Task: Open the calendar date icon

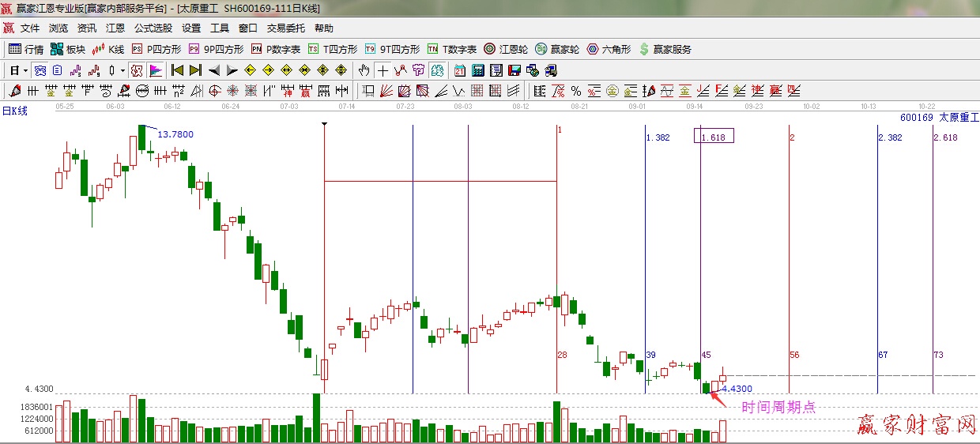Action: [459, 70]
